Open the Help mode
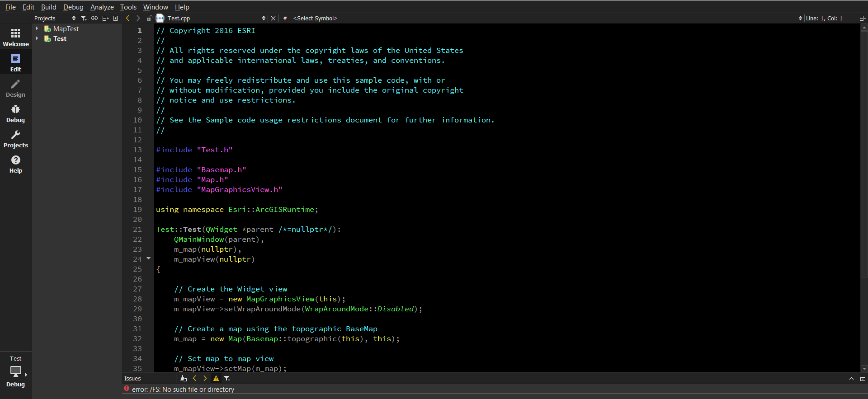This screenshot has width=868, height=399. pyautogui.click(x=16, y=164)
